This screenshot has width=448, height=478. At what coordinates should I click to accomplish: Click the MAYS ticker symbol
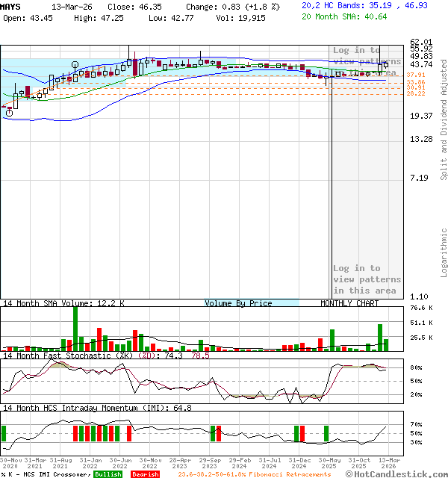[x=11, y=6]
